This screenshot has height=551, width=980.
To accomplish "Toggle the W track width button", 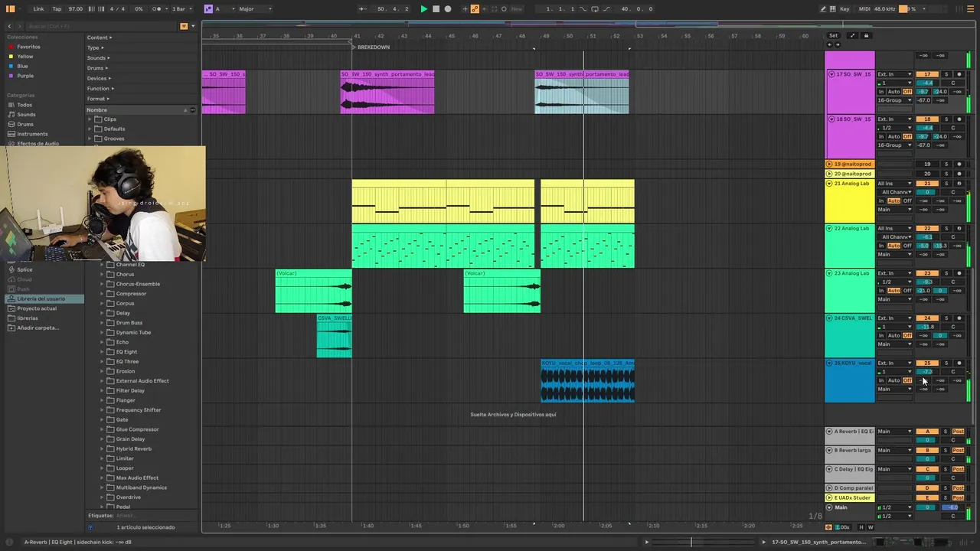I will [871, 527].
